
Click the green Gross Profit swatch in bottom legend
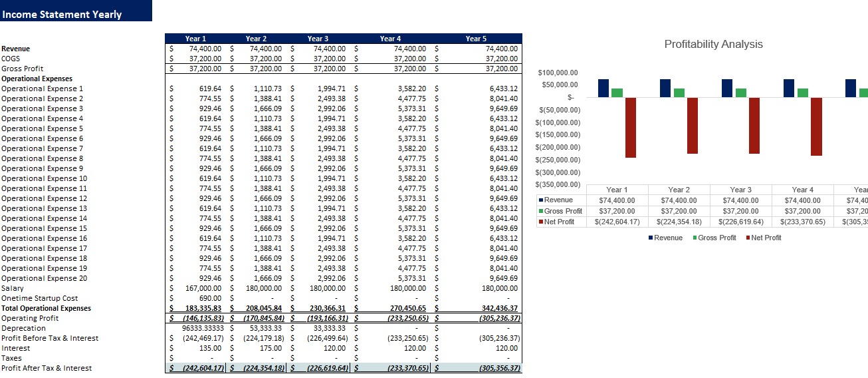click(x=695, y=238)
